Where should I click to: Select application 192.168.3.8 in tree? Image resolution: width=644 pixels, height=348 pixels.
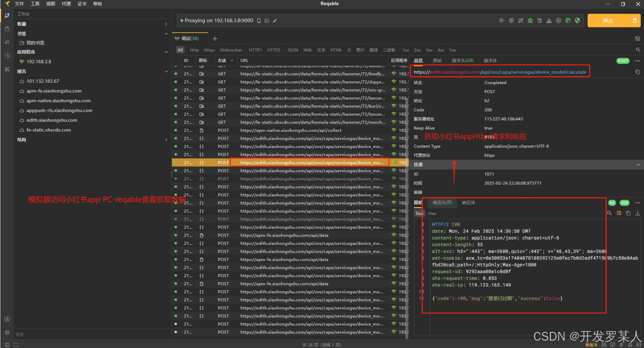pyautogui.click(x=39, y=62)
